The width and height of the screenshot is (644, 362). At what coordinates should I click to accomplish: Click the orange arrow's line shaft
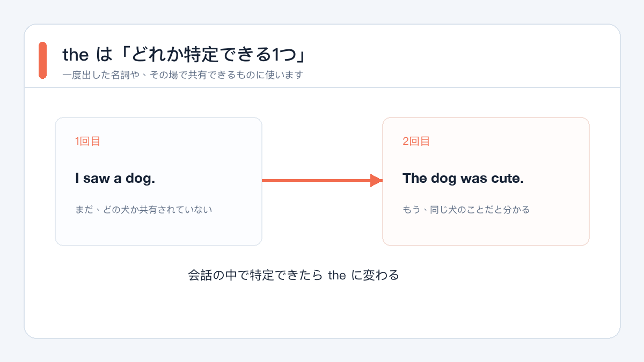pos(316,181)
